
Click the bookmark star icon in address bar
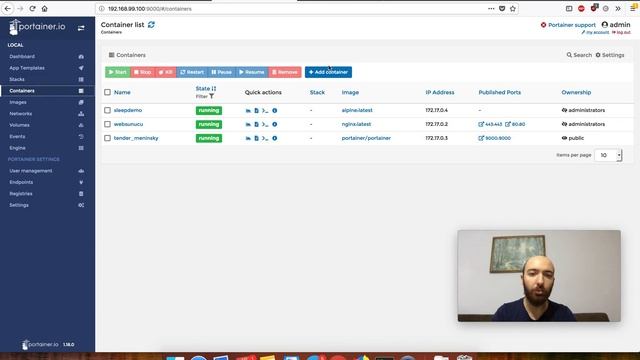pos(513,9)
